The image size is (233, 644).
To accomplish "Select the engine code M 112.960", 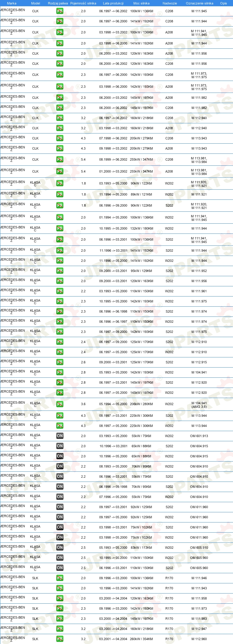I will [199, 639].
